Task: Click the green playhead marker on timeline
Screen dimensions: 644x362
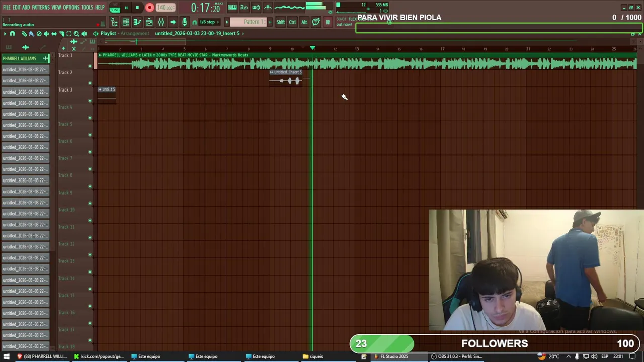Action: click(312, 48)
